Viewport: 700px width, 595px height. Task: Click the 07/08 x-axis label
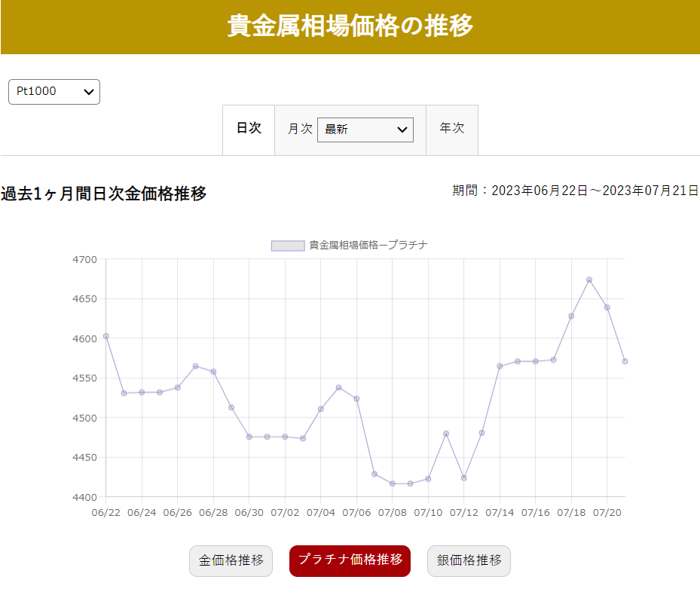click(393, 512)
